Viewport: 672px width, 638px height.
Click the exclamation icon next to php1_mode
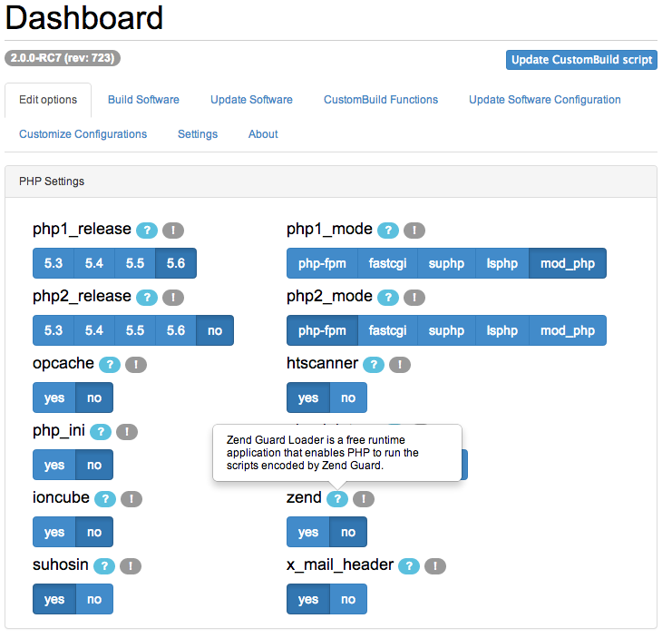pos(414,230)
